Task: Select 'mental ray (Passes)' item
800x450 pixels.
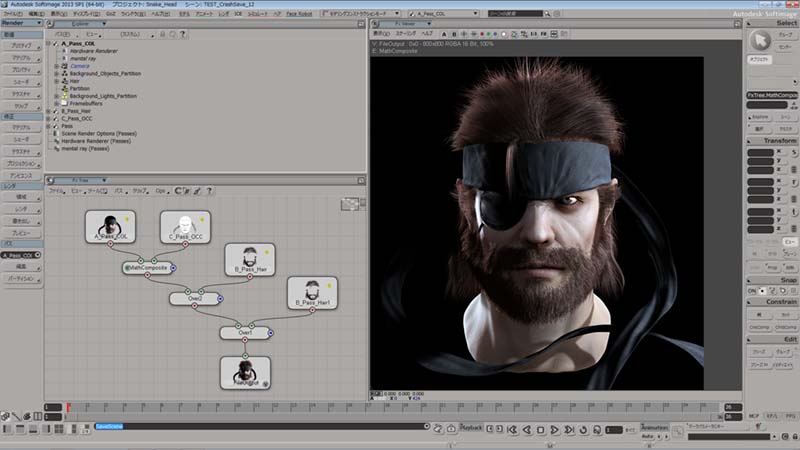Action: tap(85, 148)
